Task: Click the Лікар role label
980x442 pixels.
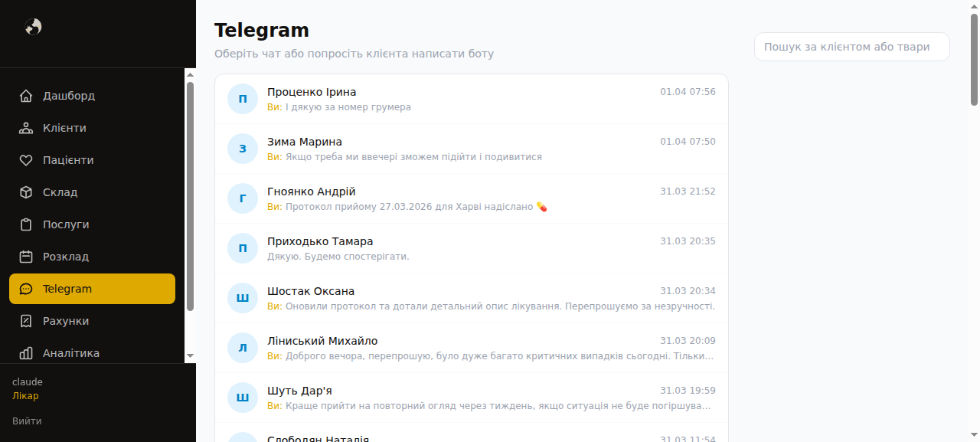Action: (x=25, y=396)
